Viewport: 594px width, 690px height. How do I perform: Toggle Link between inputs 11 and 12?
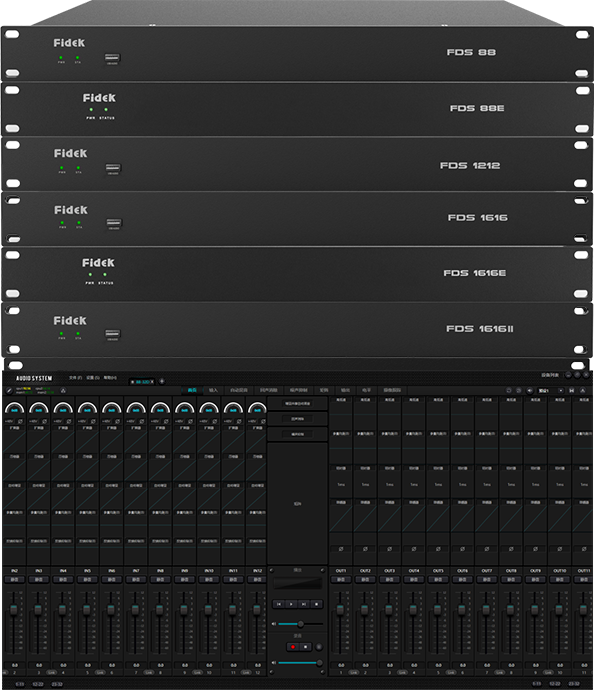tap(246, 672)
